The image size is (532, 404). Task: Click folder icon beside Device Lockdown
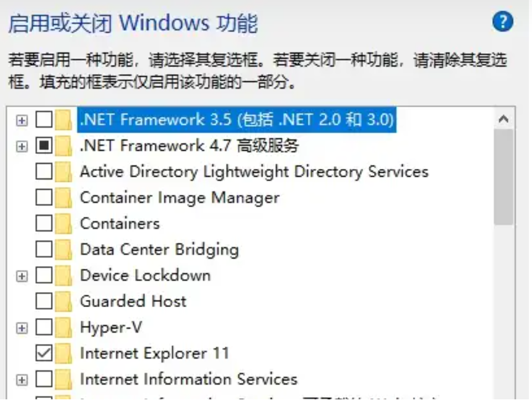click(x=64, y=276)
